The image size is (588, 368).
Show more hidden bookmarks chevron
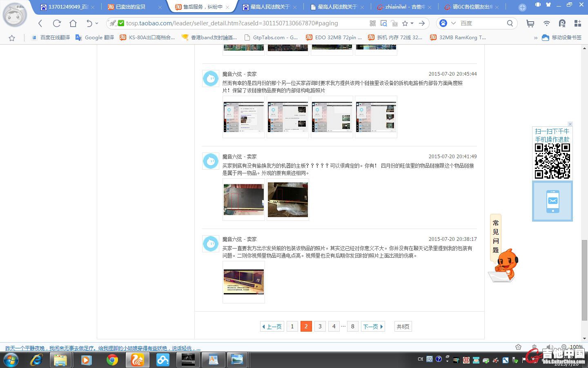click(535, 38)
